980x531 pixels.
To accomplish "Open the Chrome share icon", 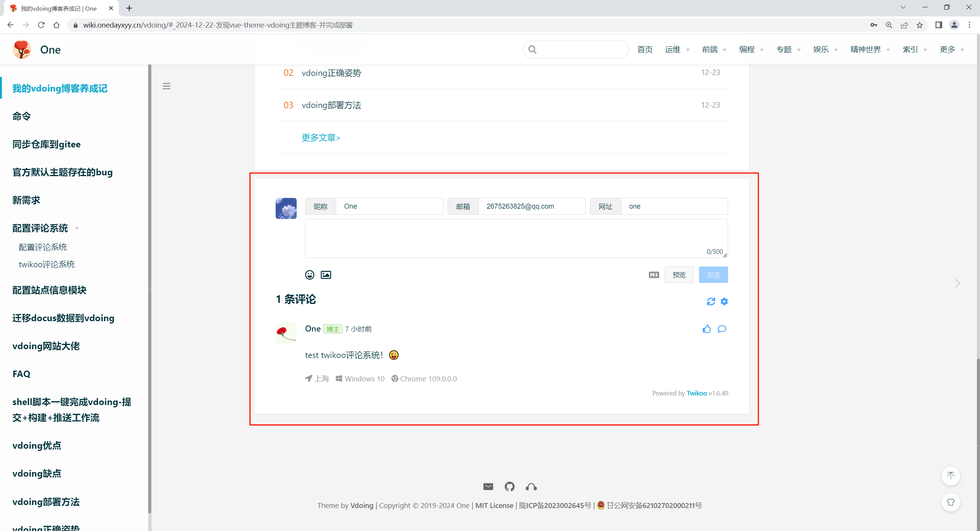I will point(904,25).
